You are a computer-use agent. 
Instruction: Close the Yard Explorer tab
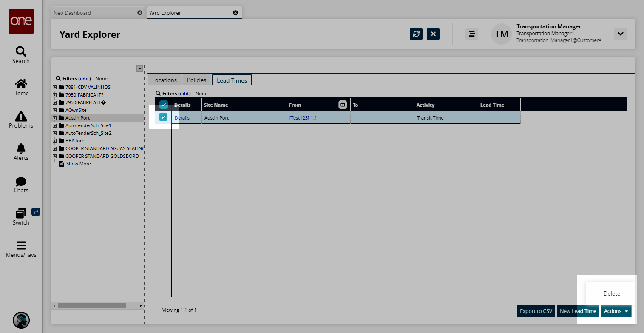235,13
